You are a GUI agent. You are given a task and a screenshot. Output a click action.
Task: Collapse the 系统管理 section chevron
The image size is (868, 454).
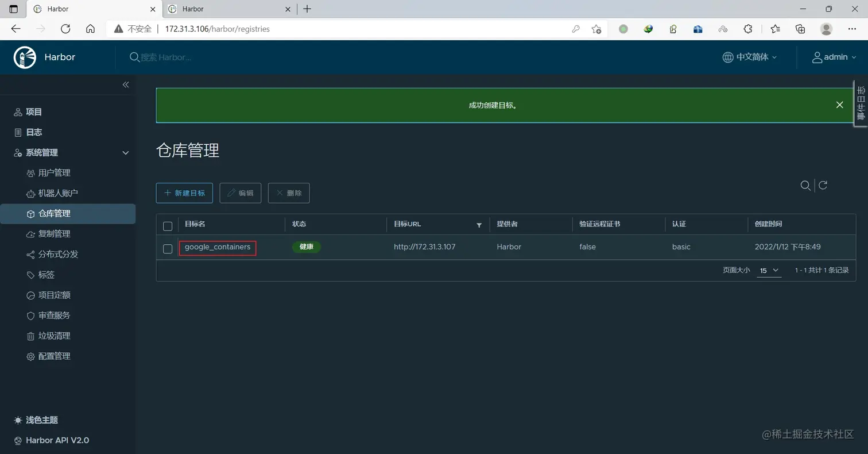coord(126,153)
